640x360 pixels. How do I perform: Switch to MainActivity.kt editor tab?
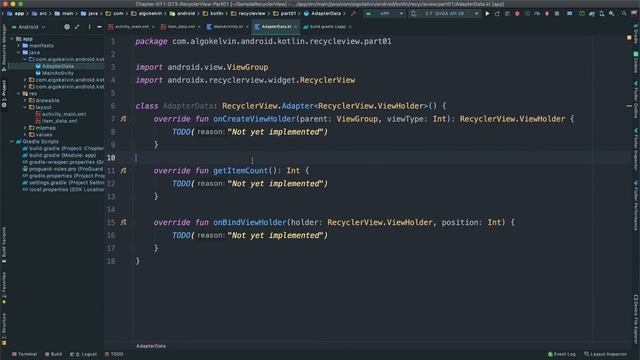point(228,27)
